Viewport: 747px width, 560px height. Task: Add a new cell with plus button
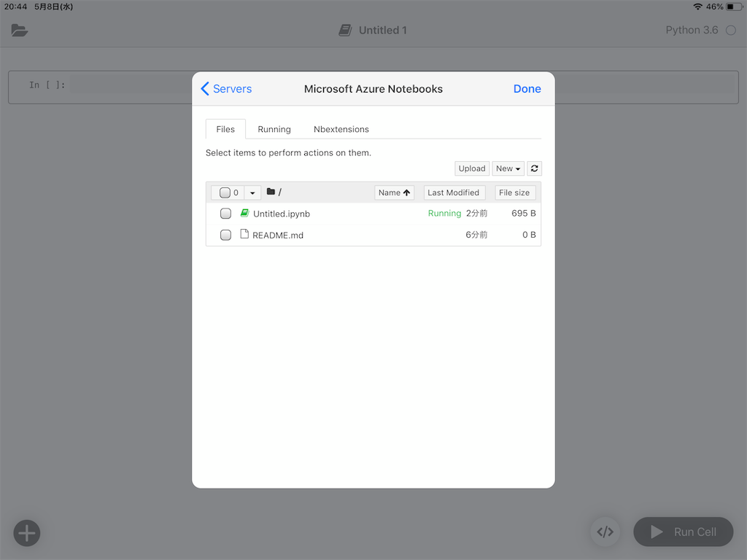(27, 533)
